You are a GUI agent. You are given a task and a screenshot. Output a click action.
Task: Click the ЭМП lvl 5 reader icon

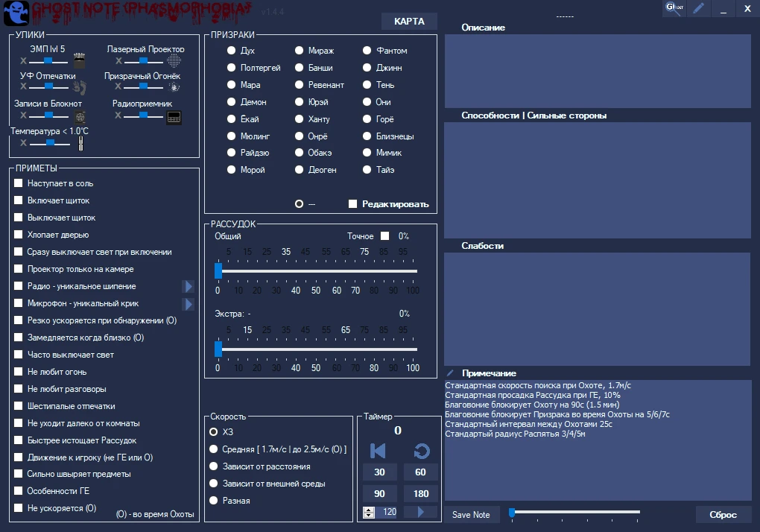coord(80,60)
